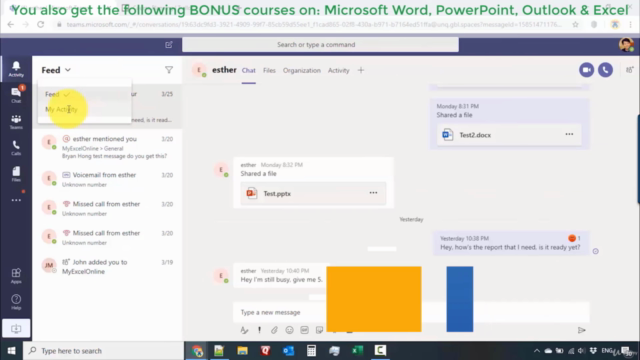Open the Windows Start menu
Screen dimensions: 640x360
(x=11, y=351)
